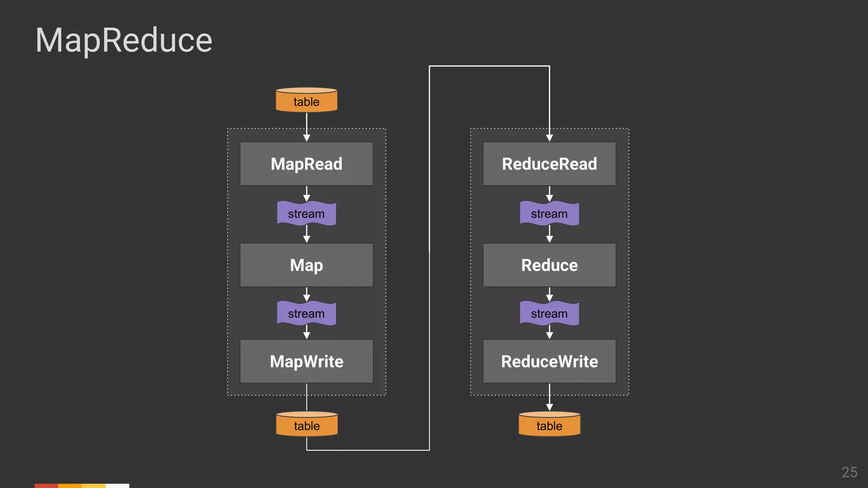The width and height of the screenshot is (868, 488).
Task: Click the red color bar segment
Action: point(46,485)
